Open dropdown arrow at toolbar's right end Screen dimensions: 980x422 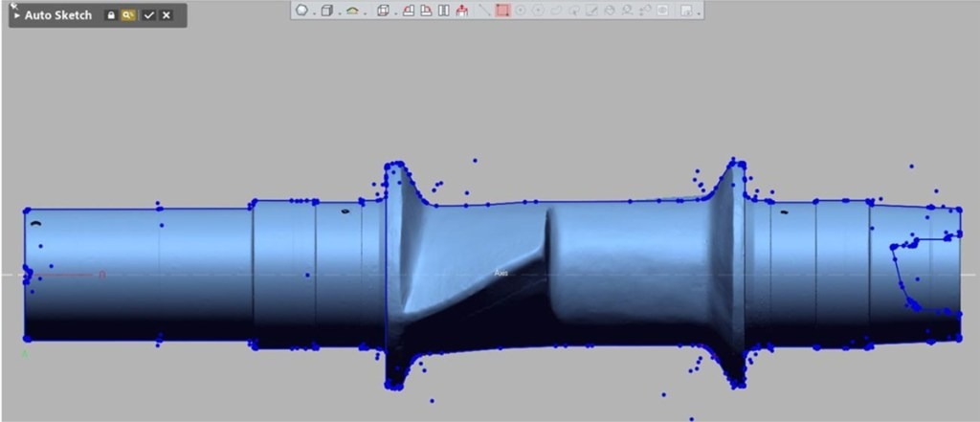click(x=699, y=12)
